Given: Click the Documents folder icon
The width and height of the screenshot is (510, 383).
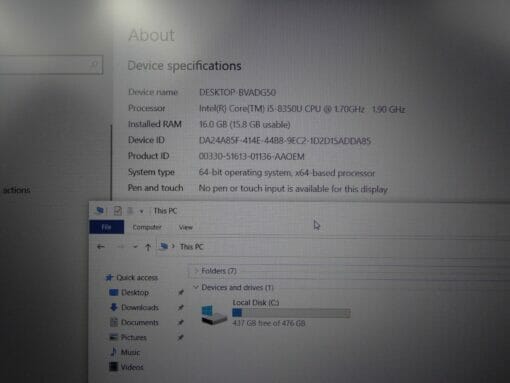Looking at the screenshot, I should pyautogui.click(x=114, y=322).
